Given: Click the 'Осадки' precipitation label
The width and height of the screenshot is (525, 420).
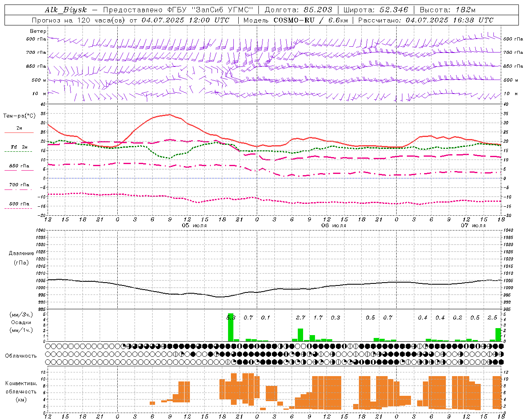Looking at the screenshot, I should coord(21,322).
